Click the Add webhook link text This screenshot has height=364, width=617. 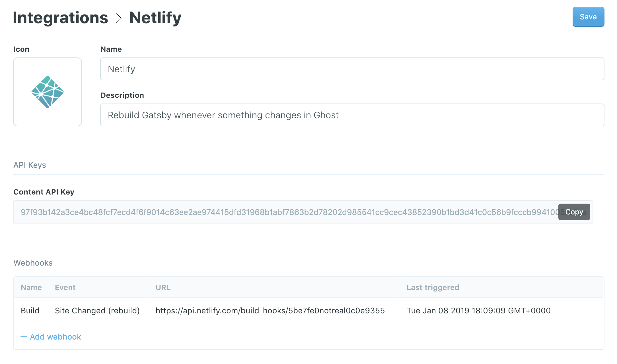click(x=55, y=337)
